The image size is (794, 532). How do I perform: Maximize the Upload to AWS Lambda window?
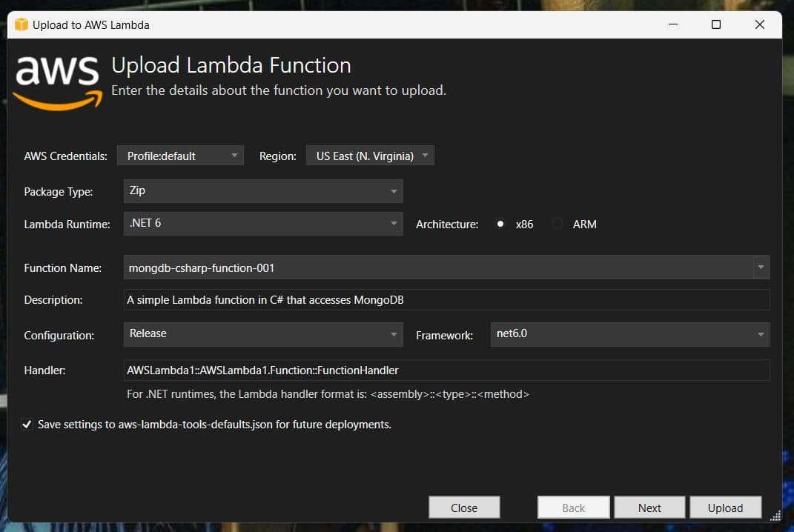click(715, 24)
